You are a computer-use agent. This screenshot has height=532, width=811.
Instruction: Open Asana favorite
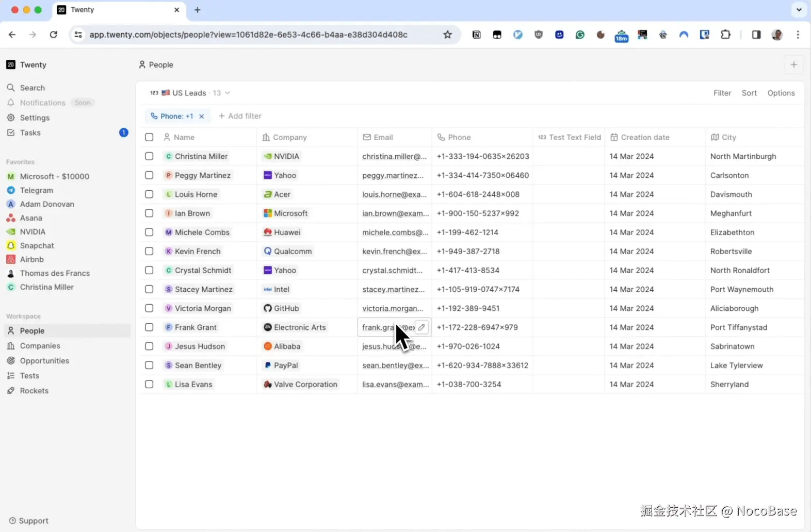point(31,218)
